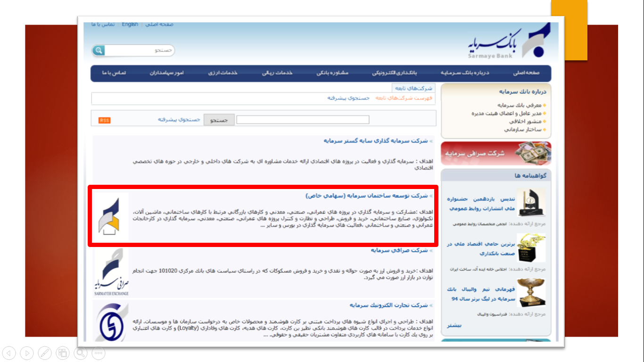Advance to next slide with the arrow control
This screenshot has width=644, height=362.
(x=27, y=353)
